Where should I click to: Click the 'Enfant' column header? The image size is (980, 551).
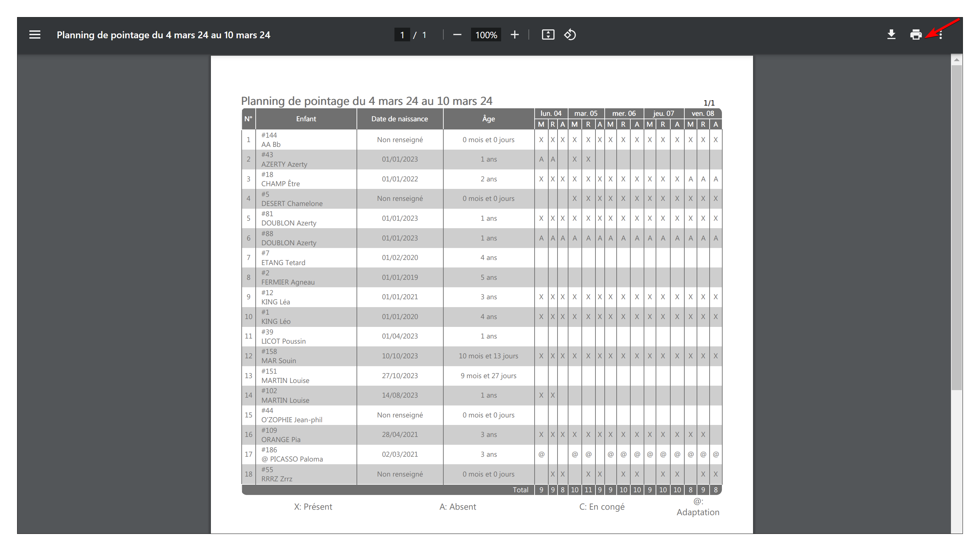[x=306, y=119]
